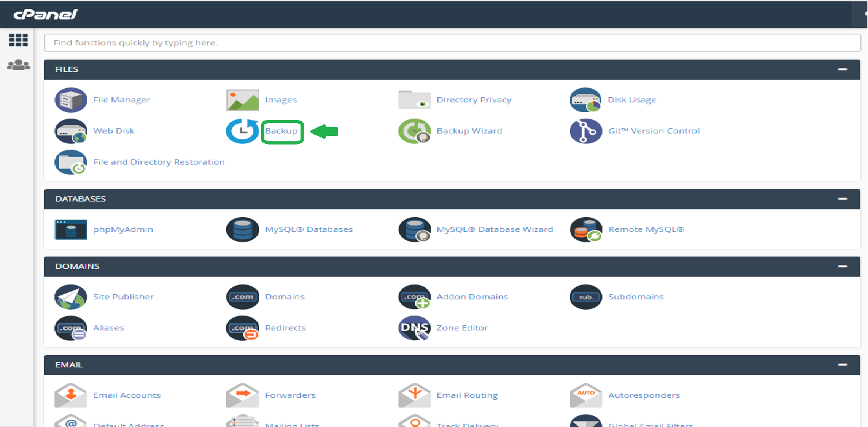Image resolution: width=868 pixels, height=427 pixels.
Task: Open the Subdomains link
Action: tap(635, 297)
